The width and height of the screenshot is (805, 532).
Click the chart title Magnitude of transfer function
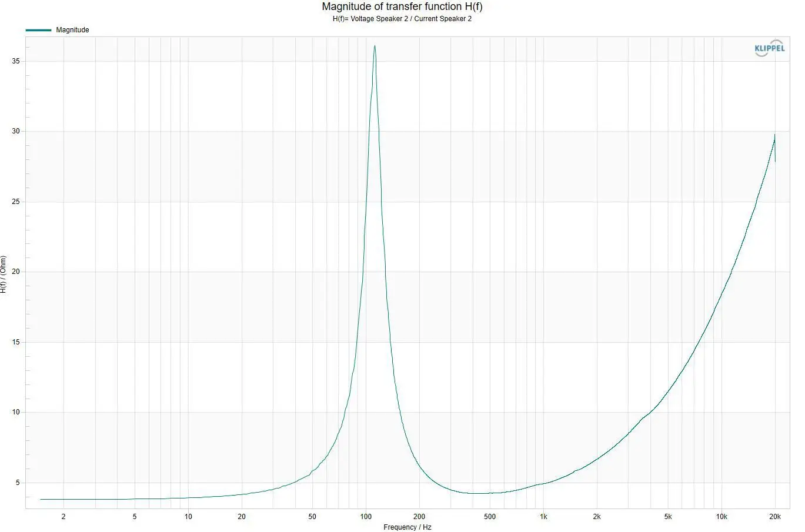[x=402, y=7]
